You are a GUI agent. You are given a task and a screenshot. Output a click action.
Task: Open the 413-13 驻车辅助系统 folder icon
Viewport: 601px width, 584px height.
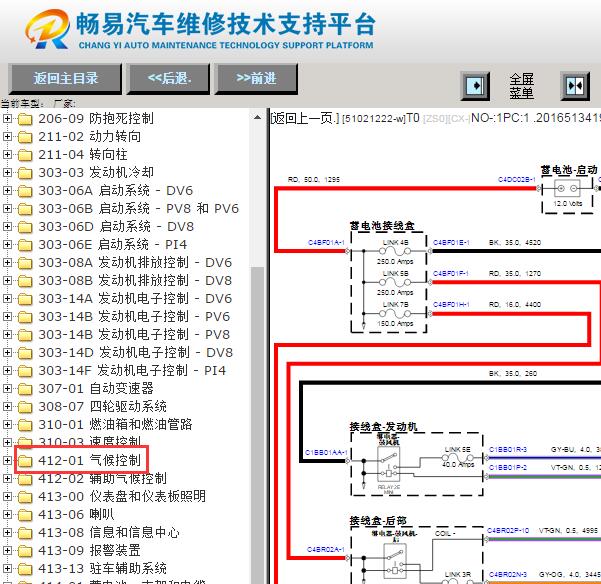tap(25, 569)
